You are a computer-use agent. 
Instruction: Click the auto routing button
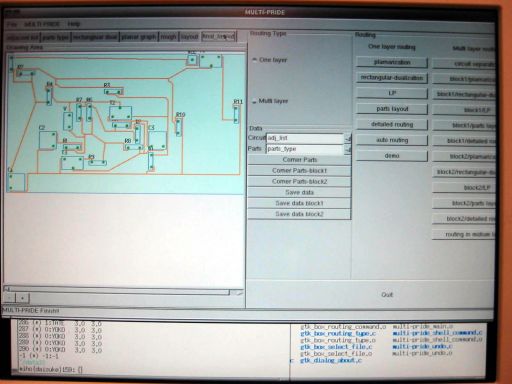tap(392, 140)
